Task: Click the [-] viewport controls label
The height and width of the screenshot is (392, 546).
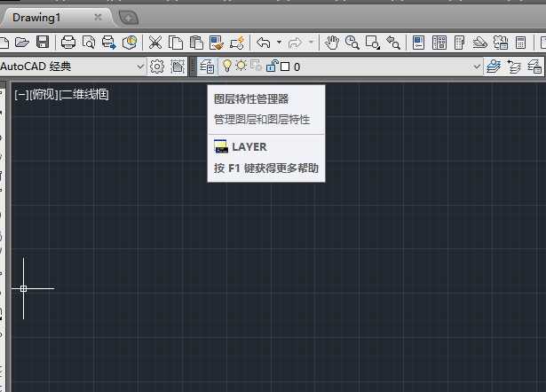Action: [x=21, y=95]
